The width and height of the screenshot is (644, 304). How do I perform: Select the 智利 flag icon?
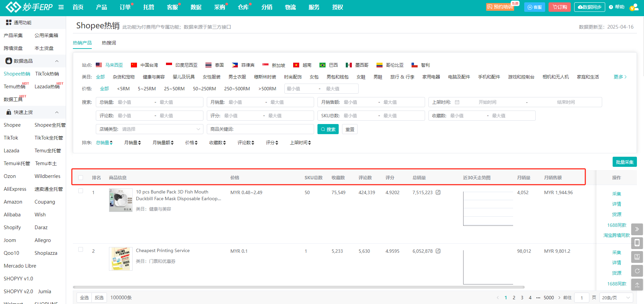tap(415, 65)
